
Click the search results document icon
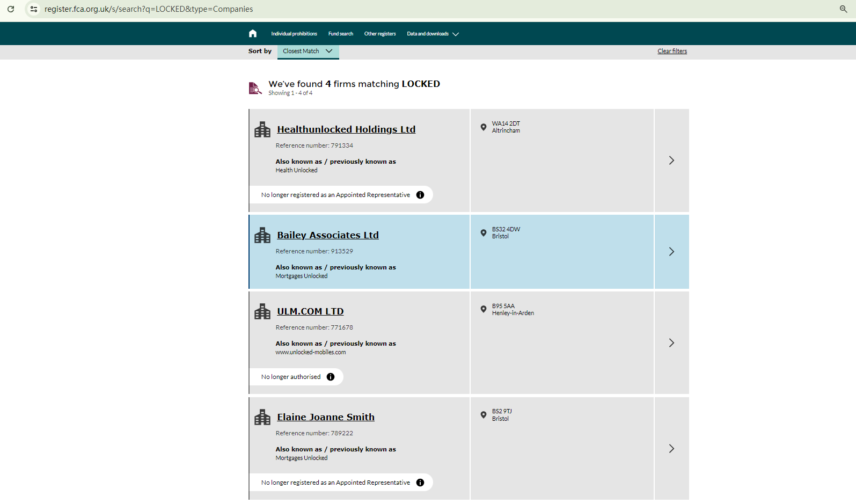255,88
